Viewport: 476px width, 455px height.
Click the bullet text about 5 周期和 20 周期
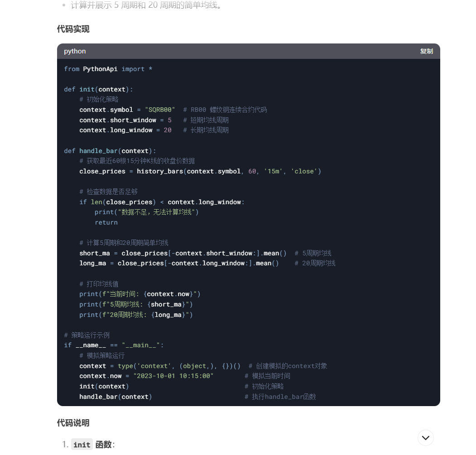[147, 5]
